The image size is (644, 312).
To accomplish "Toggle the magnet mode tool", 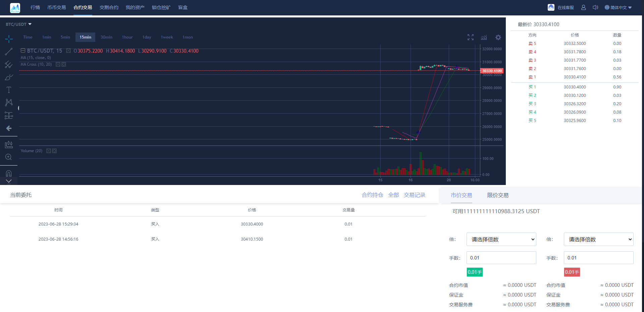I will click(x=9, y=173).
